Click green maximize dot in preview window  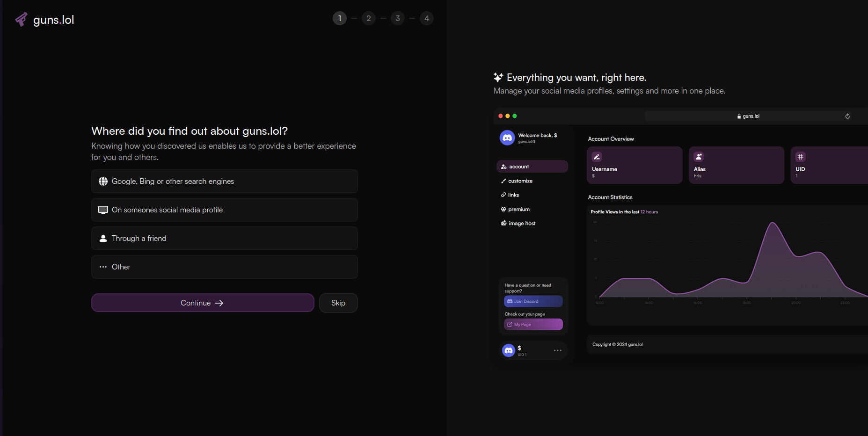[x=515, y=116]
